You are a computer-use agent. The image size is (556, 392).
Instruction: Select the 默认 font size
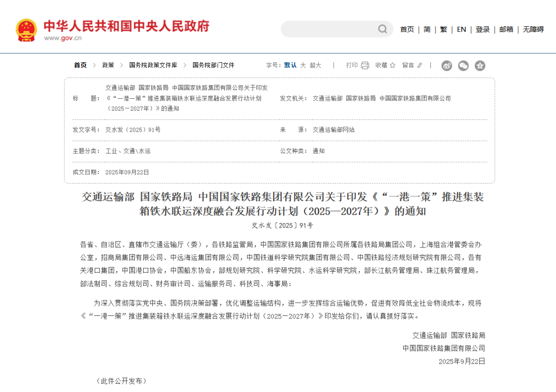pos(290,65)
